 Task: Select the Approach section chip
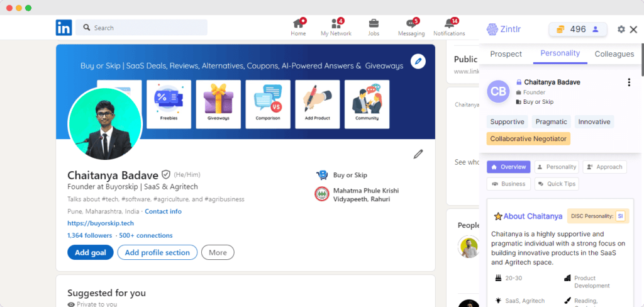[x=604, y=167]
